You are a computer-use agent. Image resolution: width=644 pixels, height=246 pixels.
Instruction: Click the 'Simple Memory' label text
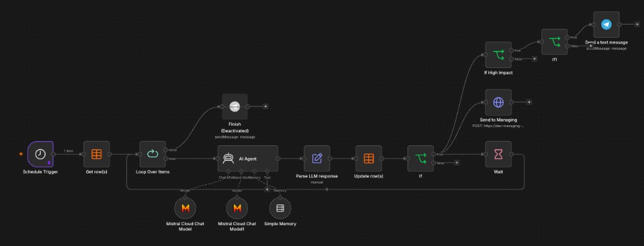(280, 224)
